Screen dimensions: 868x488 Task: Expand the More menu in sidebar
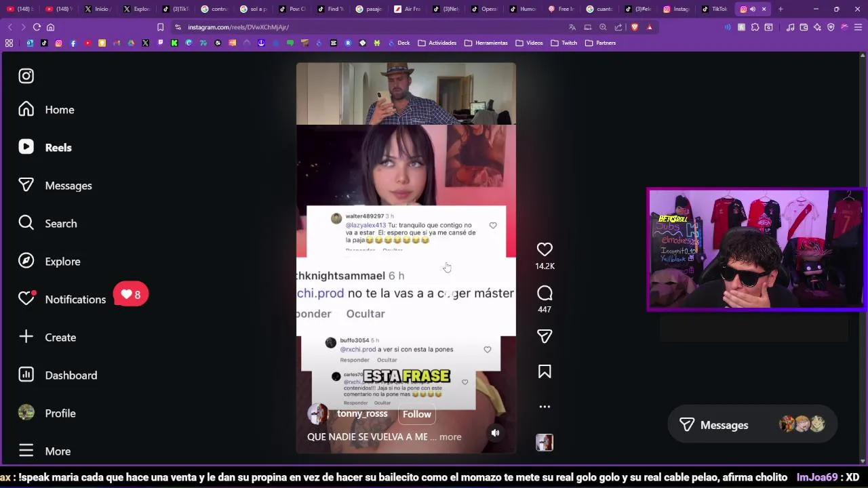point(45,451)
